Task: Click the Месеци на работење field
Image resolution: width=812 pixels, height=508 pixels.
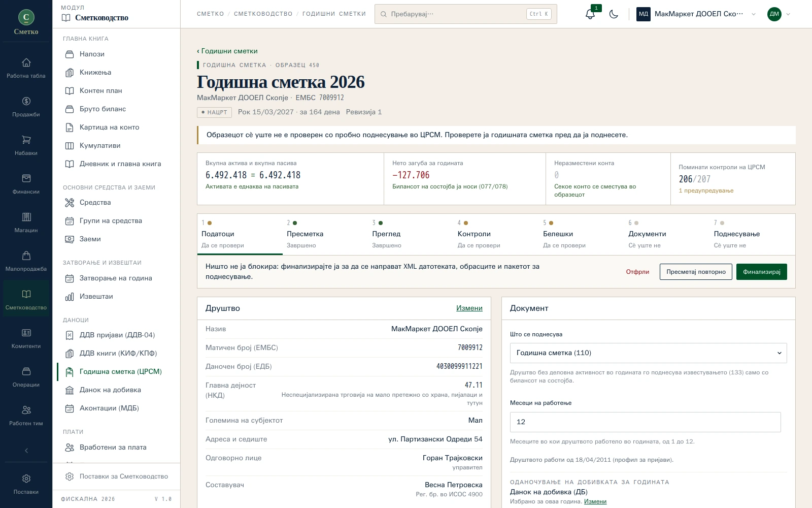Action: click(645, 422)
